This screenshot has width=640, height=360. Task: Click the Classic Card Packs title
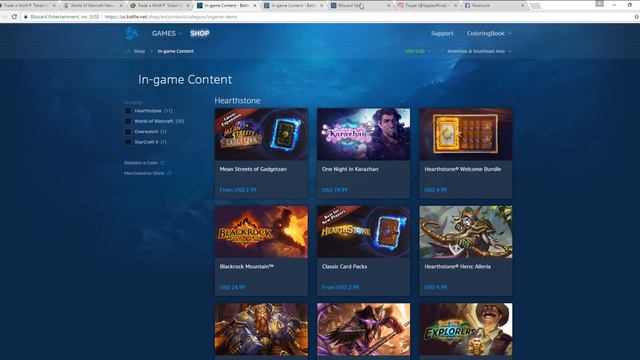[344, 267]
